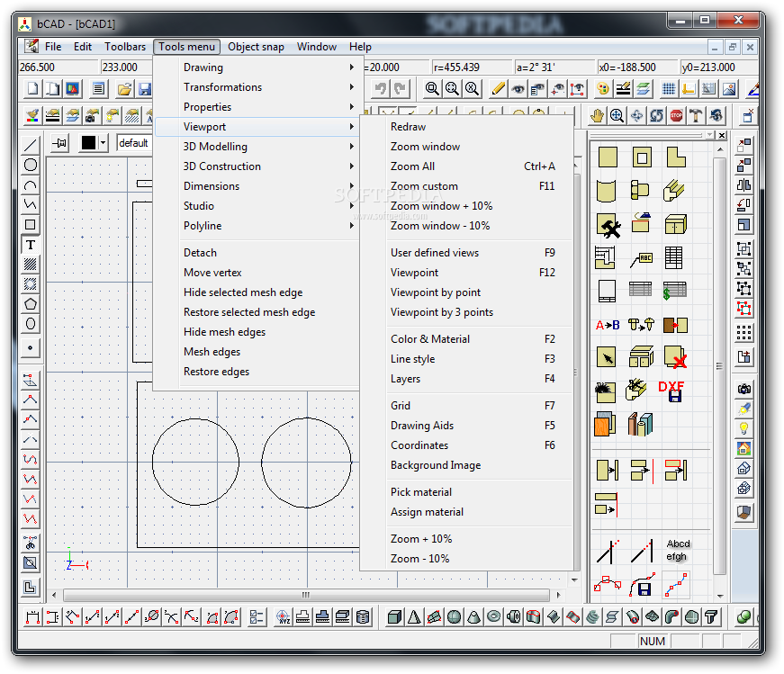Click the box 3D primitive icon
Screen dimensions: 784x674
pyautogui.click(x=394, y=617)
